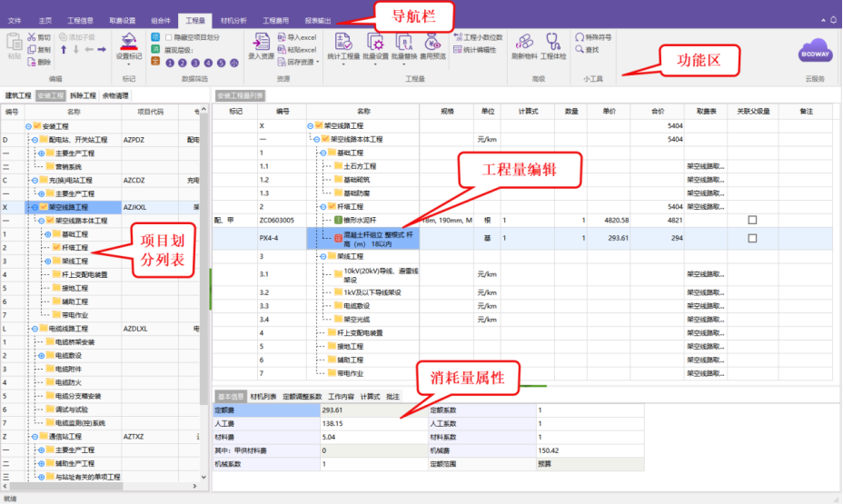
Task: Click the 统计工程量 icon
Action: click(343, 42)
